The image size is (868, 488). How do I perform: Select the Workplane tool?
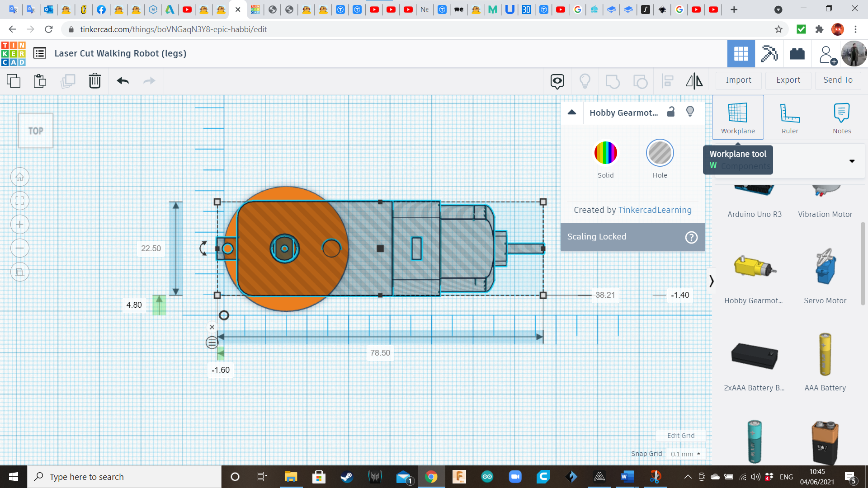737,117
